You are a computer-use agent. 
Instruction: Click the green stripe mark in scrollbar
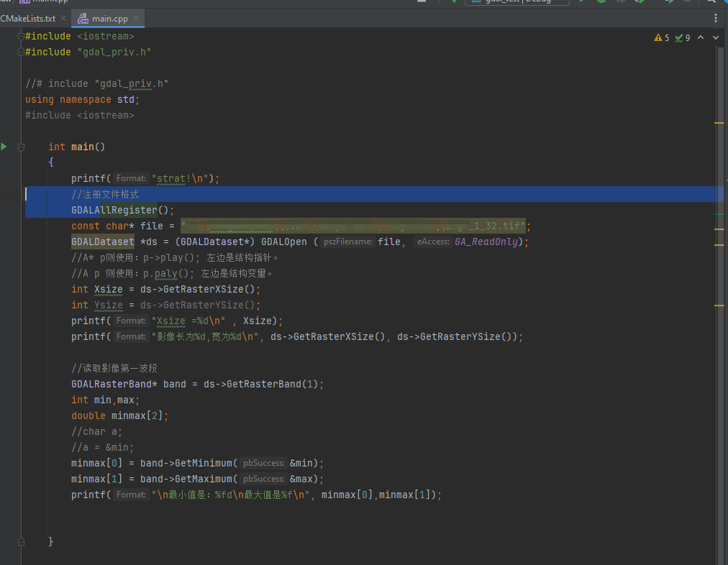click(719, 214)
